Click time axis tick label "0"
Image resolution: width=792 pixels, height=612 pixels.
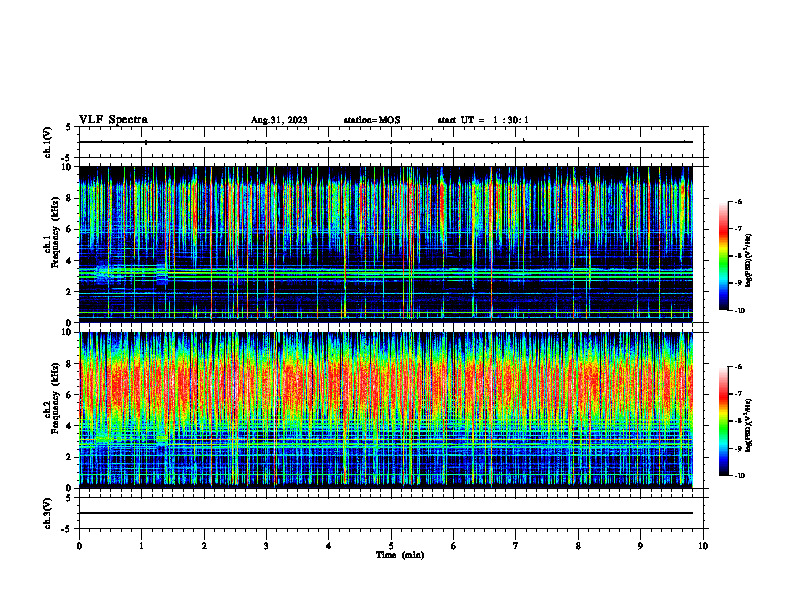point(79,546)
